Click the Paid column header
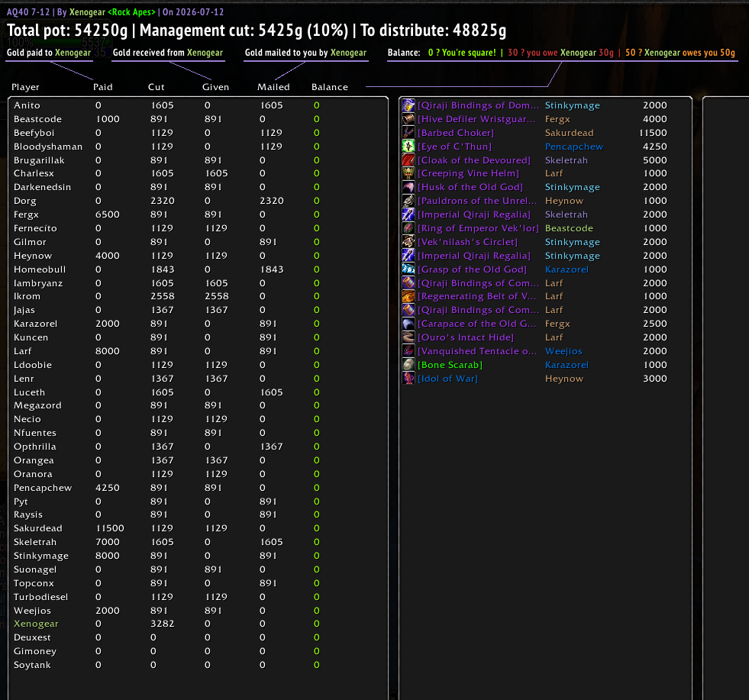The height and width of the screenshot is (700, 749). (x=103, y=87)
